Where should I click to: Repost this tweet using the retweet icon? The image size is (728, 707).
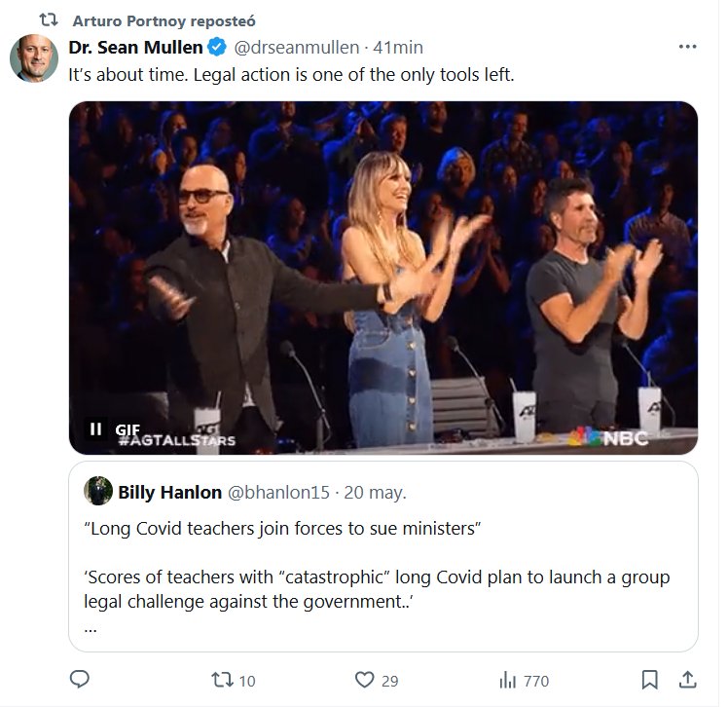coord(221,680)
